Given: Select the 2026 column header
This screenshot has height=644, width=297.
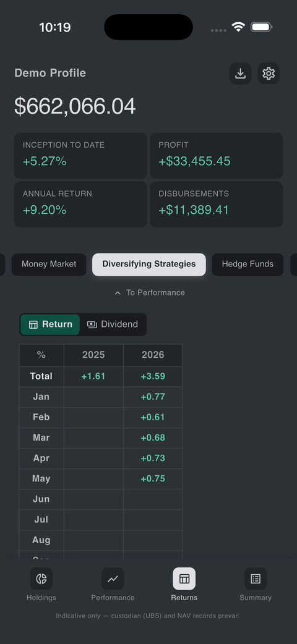Looking at the screenshot, I should coord(153,355).
